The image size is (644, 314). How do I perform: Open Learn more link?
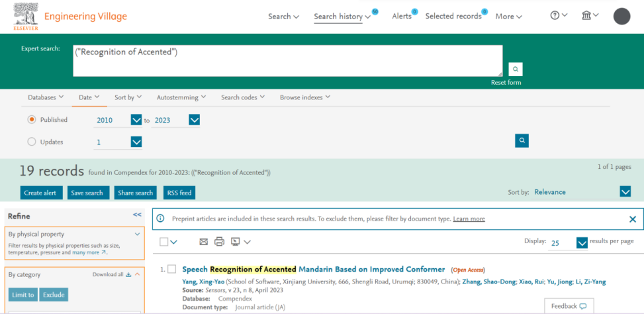(469, 219)
